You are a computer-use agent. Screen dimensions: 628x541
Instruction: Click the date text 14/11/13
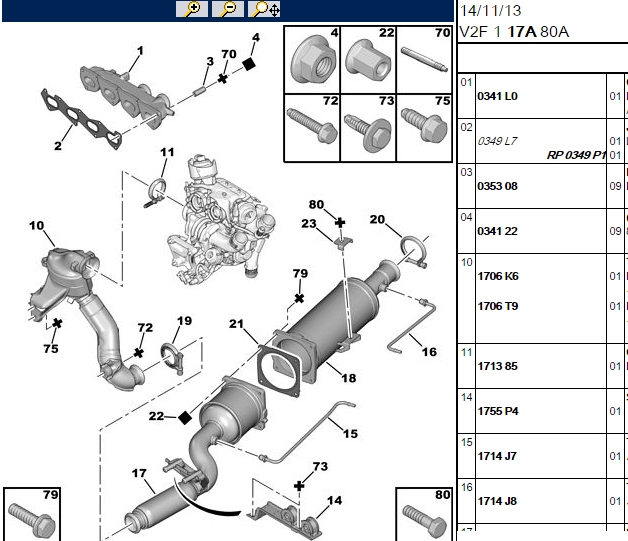click(x=490, y=11)
